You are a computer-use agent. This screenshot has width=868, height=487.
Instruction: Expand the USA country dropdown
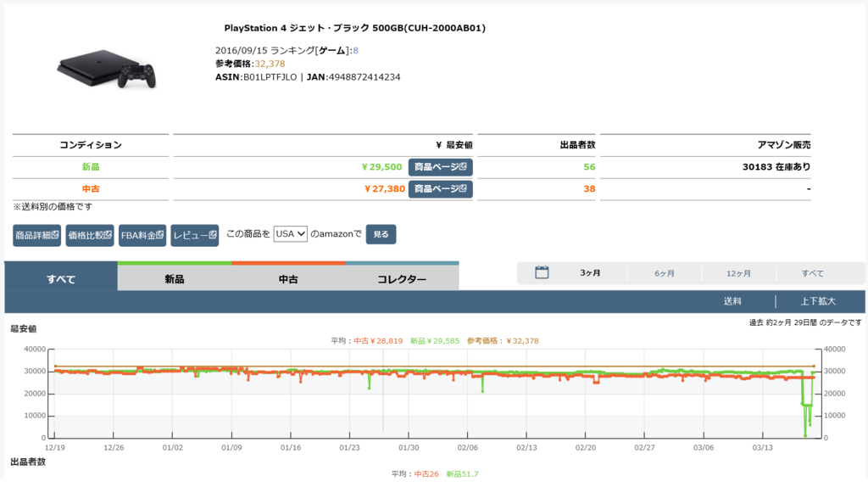290,234
